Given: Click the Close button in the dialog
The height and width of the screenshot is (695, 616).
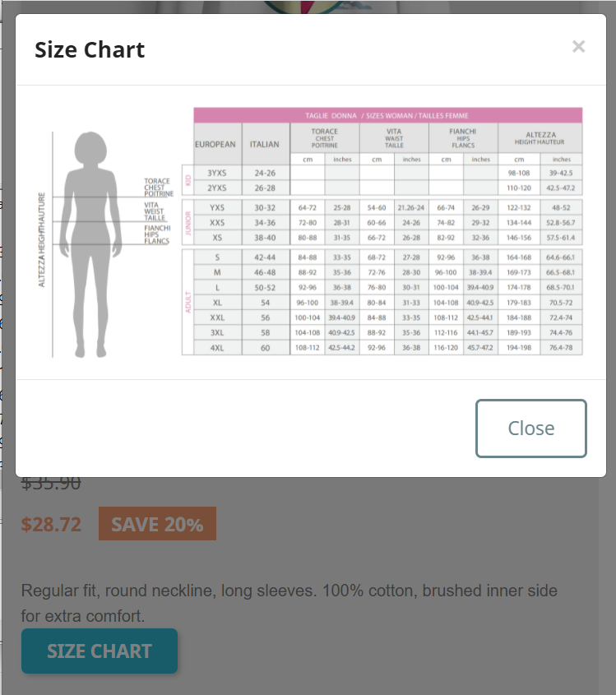Looking at the screenshot, I should [x=531, y=429].
